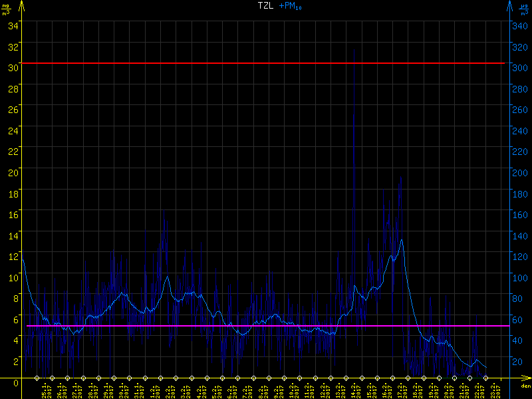The height and width of the screenshot is (399, 532).
Task: Click the 34 value on left axis
Action: pos(12,25)
